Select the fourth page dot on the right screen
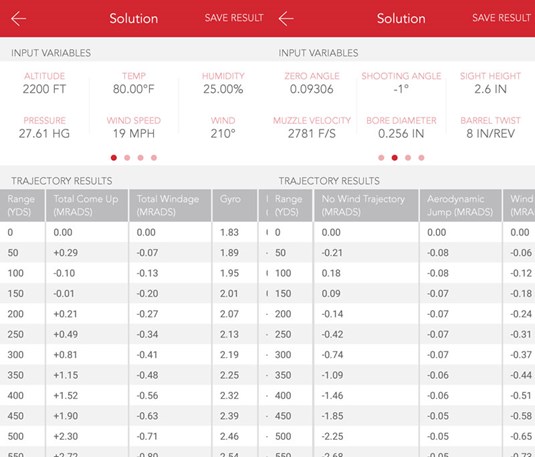 pyautogui.click(x=421, y=158)
